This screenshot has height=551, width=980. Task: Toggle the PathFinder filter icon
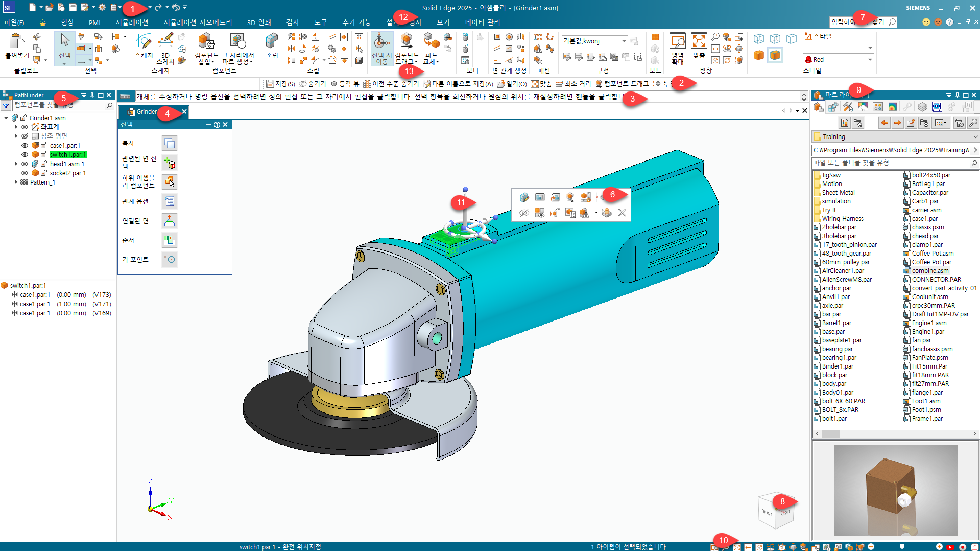[x=6, y=105]
